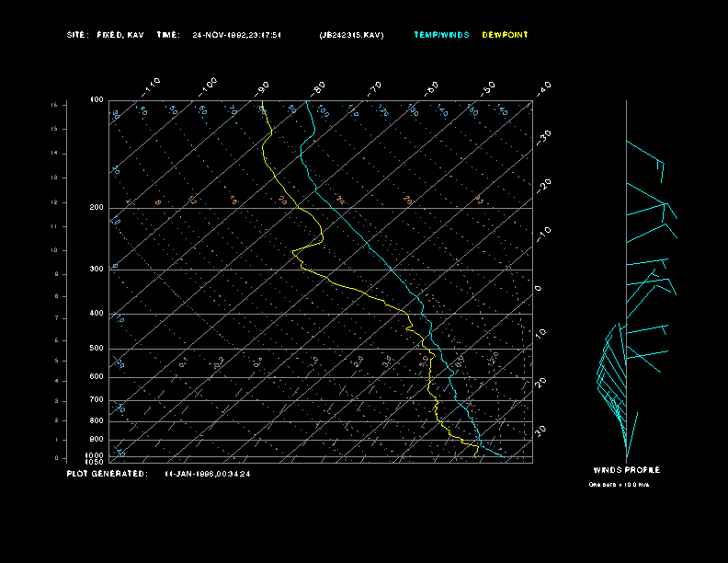Image resolution: width=728 pixels, height=563 pixels.
Task: Click the file name (JB242315.KAV)
Action: pos(352,35)
